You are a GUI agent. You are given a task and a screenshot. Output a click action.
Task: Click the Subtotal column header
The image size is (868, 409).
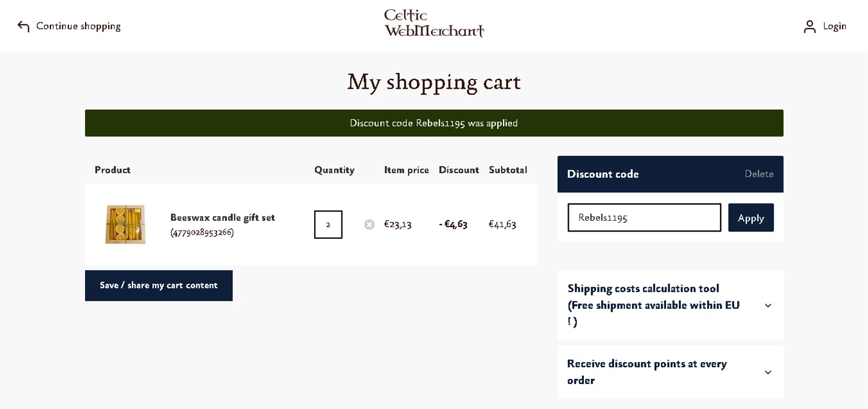tap(508, 170)
